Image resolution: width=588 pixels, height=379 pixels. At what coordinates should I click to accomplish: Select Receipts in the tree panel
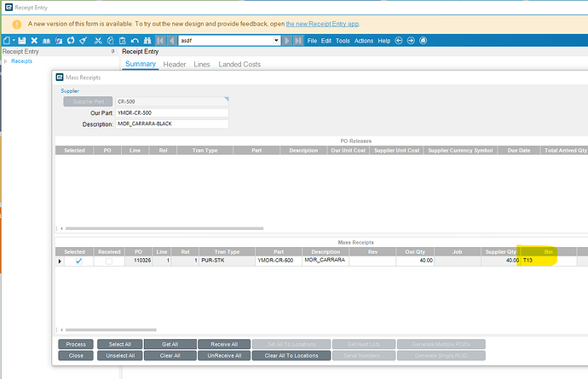[x=22, y=61]
